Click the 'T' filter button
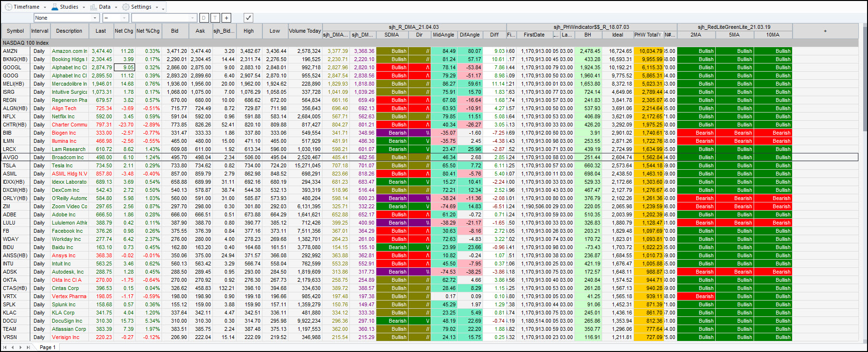This screenshot has height=352, width=868. click(215, 18)
